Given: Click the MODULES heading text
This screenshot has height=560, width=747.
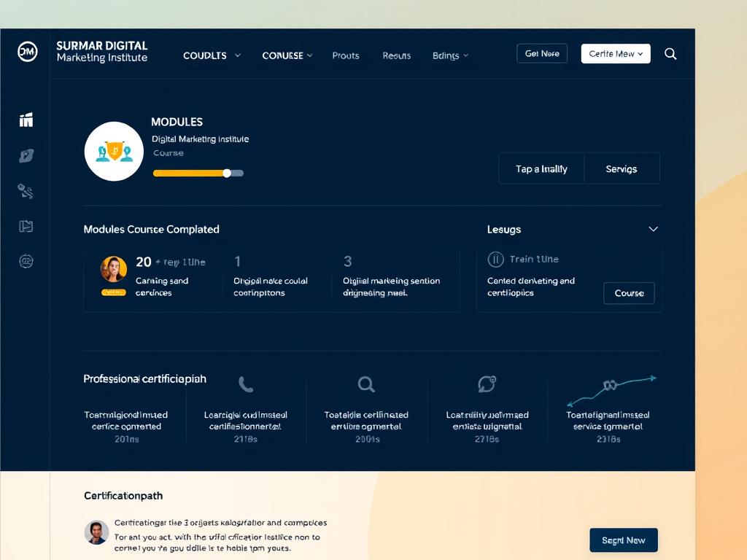Looking at the screenshot, I should point(177,122).
